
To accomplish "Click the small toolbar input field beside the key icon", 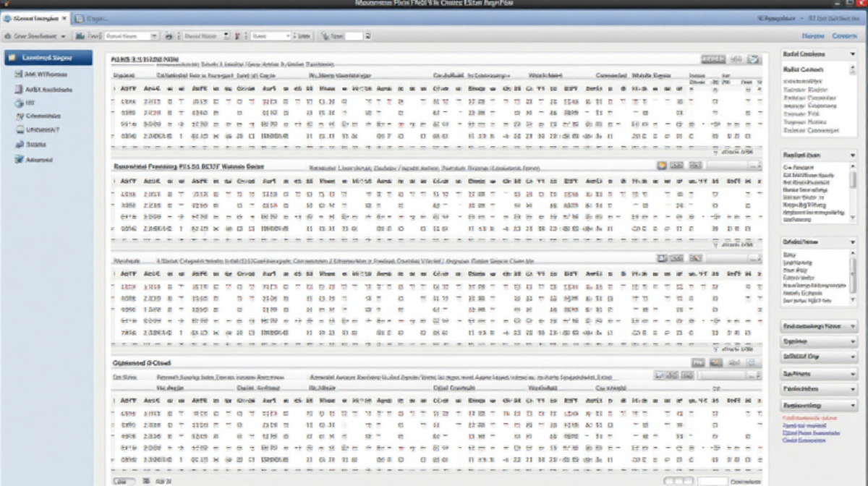I will click(354, 35).
